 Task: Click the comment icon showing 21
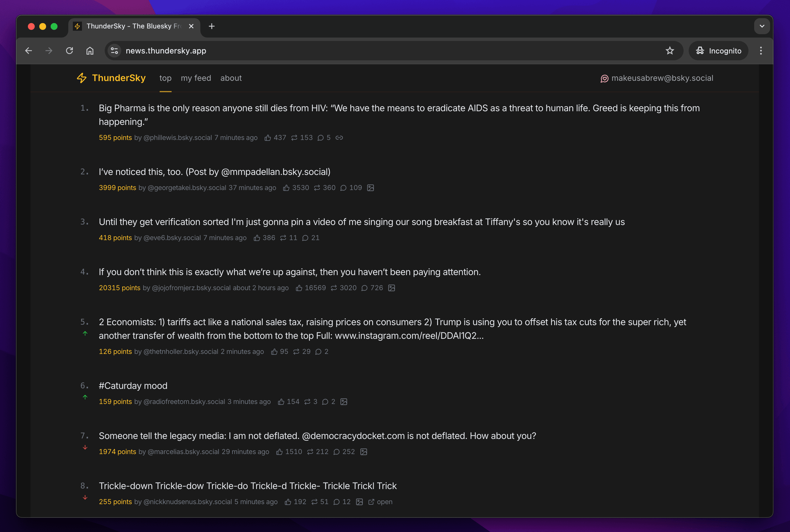coord(305,238)
